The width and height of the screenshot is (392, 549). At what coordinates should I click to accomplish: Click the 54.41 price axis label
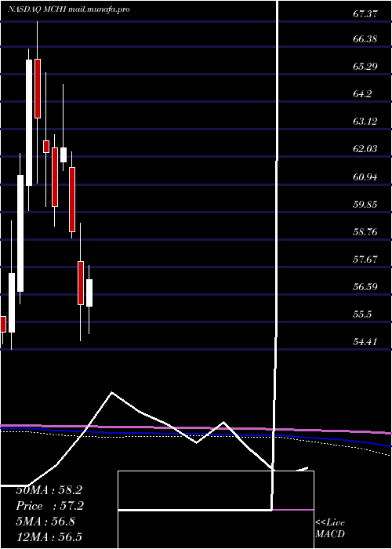365,342
